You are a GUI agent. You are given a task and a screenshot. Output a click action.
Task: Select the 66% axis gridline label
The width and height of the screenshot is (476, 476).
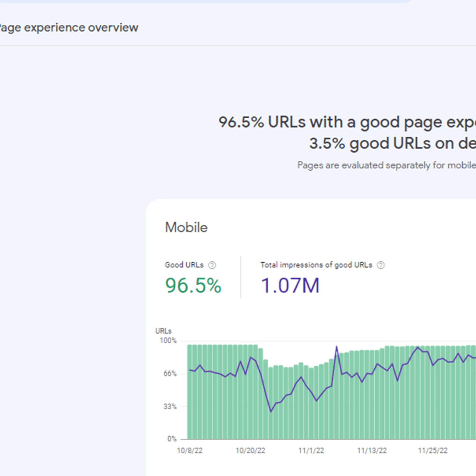170,374
